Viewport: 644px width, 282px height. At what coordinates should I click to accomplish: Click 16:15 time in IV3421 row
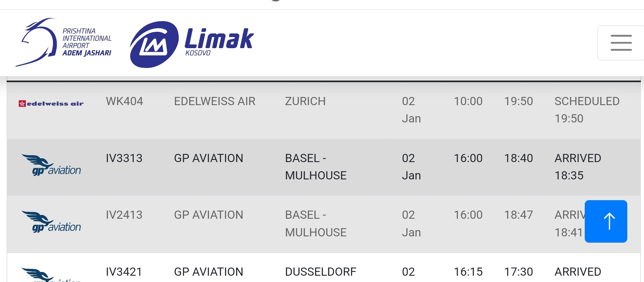click(468, 272)
